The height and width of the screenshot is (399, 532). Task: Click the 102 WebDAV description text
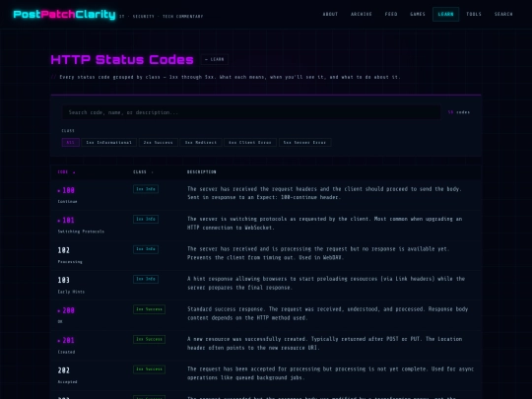[318, 253]
